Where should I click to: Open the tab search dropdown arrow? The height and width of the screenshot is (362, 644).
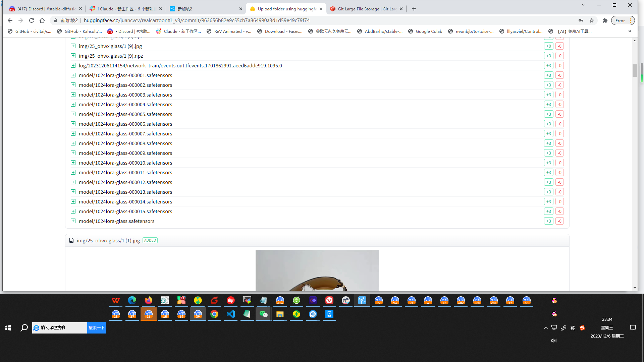pos(583,5)
